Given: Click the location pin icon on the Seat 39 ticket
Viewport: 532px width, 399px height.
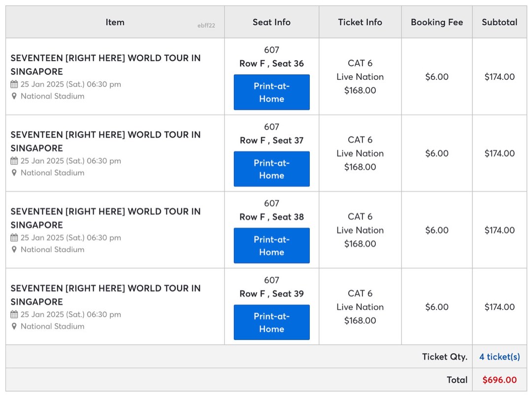Looking at the screenshot, I should pos(15,326).
